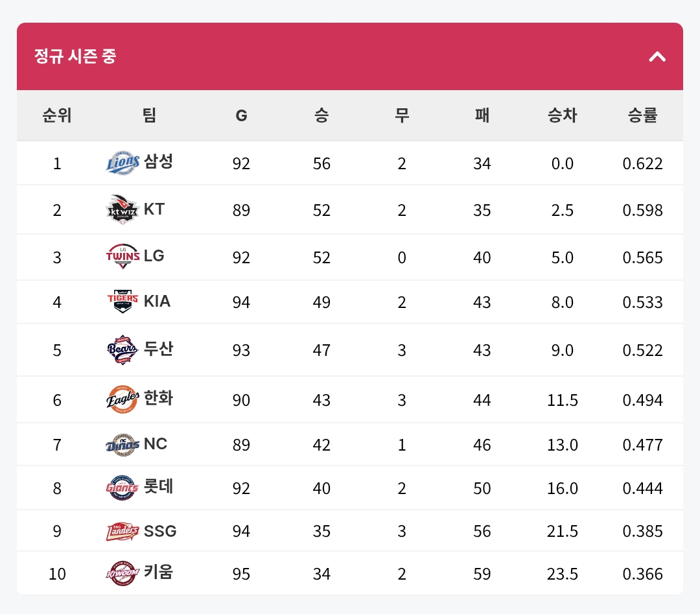Click the Lotte Giants team logo

(122, 488)
